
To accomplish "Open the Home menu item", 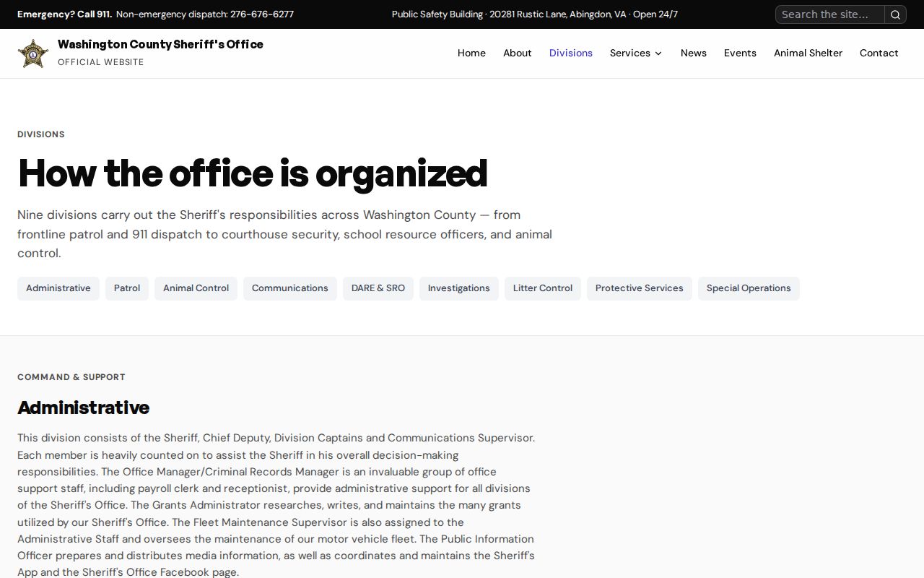I will [471, 53].
